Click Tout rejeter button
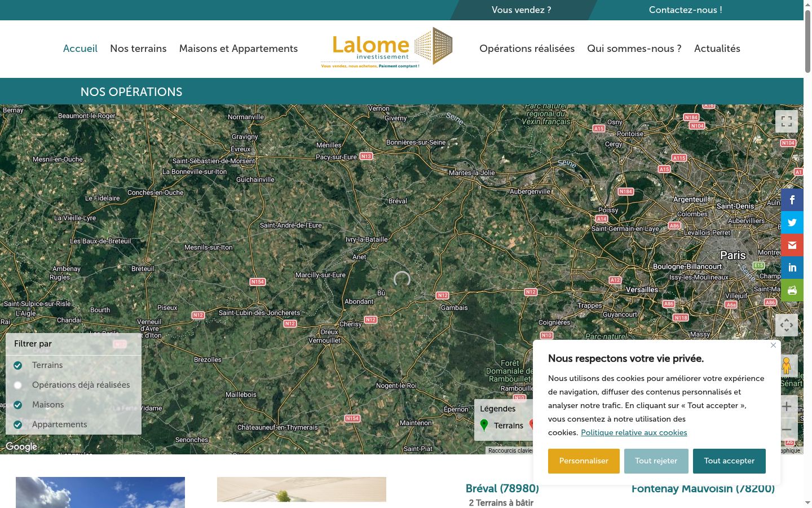The height and width of the screenshot is (508, 812). point(656,461)
